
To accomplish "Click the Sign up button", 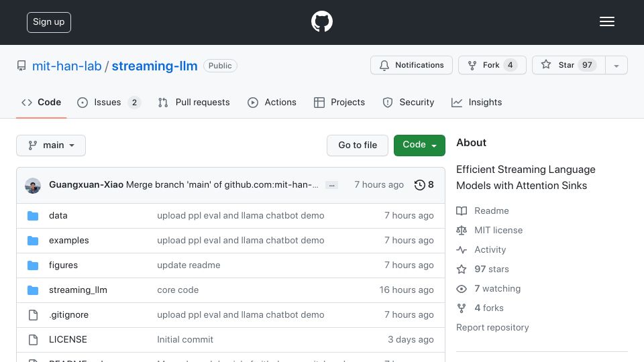I will point(49,22).
